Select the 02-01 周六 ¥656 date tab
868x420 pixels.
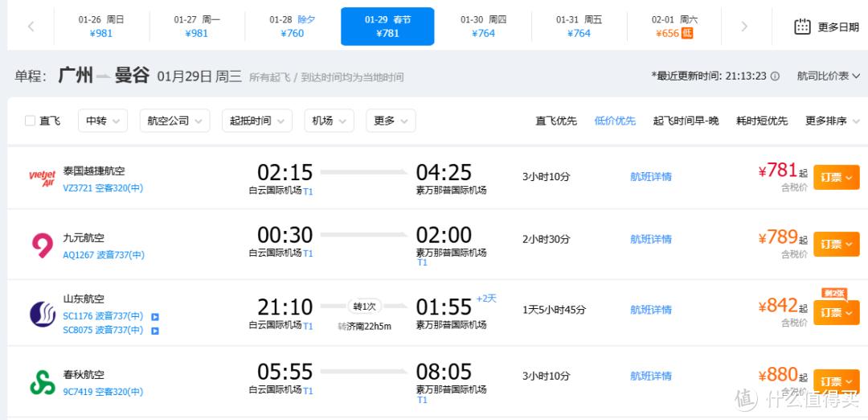point(674,27)
